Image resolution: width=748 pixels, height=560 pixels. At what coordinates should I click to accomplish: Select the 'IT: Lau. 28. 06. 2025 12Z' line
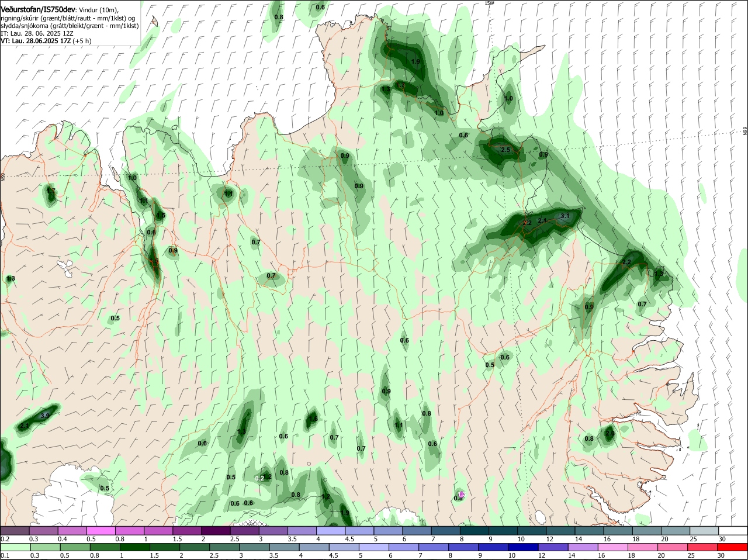(x=37, y=34)
